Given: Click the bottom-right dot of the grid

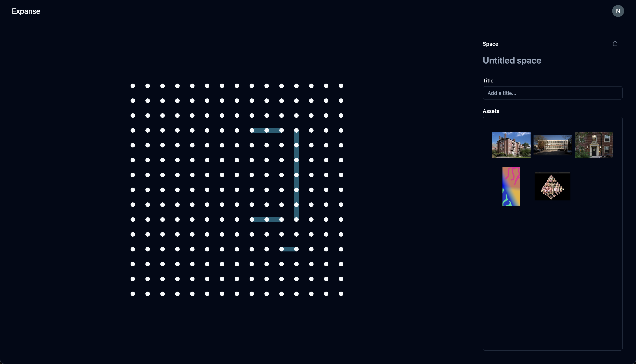Looking at the screenshot, I should [341, 294].
